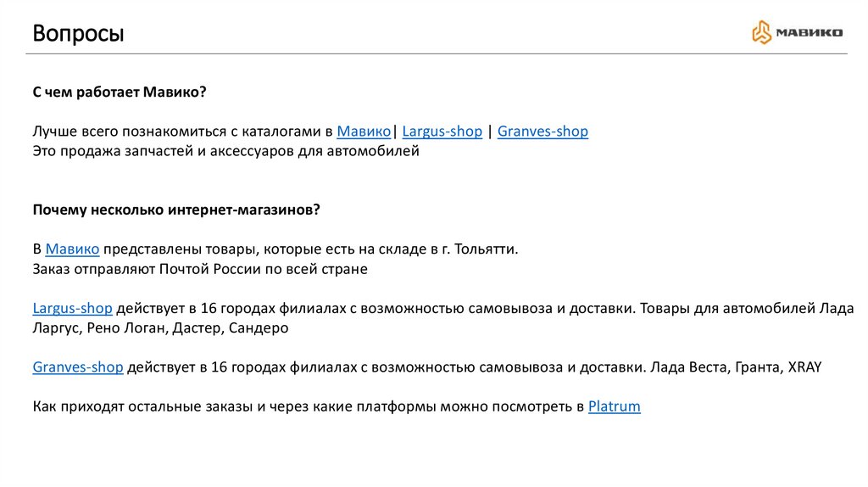
Task: Click line "Заказ отправляют Почтой России"
Action: click(x=200, y=270)
